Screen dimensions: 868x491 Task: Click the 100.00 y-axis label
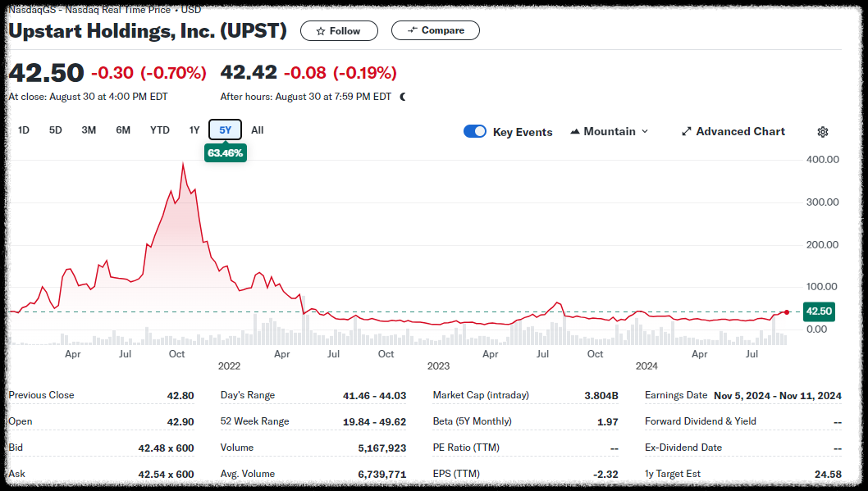point(823,286)
